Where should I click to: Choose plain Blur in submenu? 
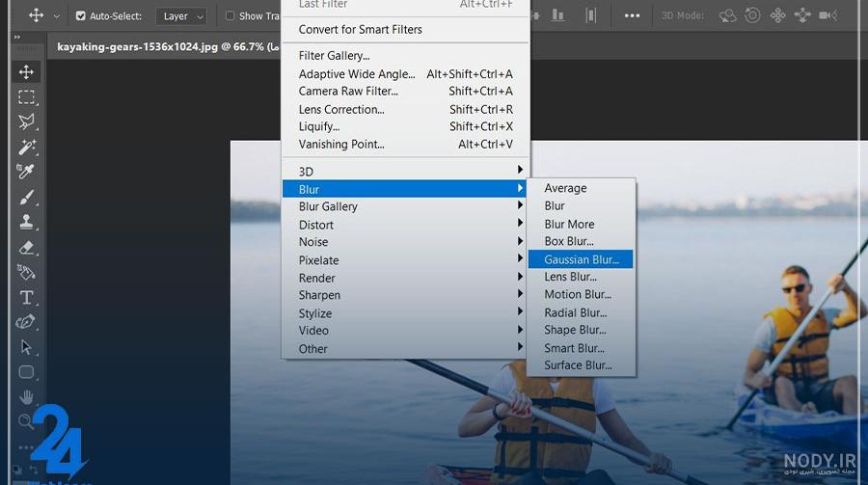(581, 206)
